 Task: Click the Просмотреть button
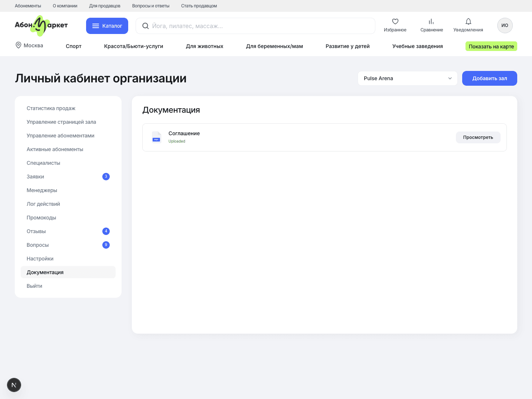[x=478, y=137]
